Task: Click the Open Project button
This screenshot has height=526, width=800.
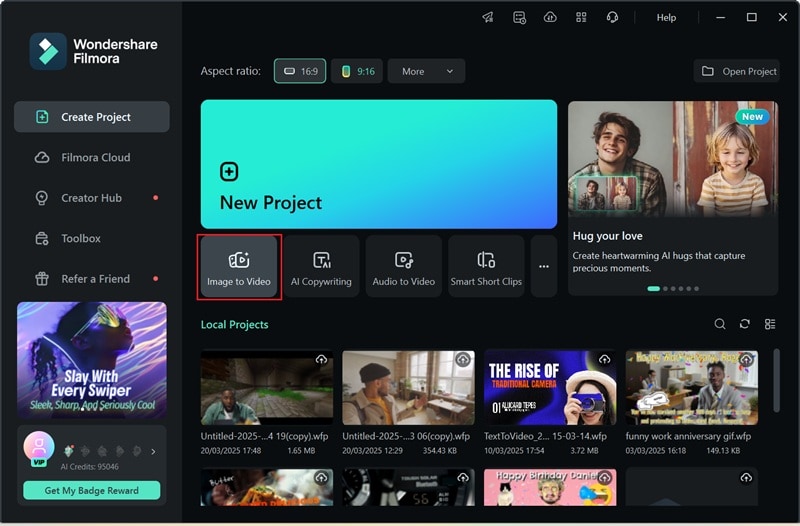Action: pos(737,71)
